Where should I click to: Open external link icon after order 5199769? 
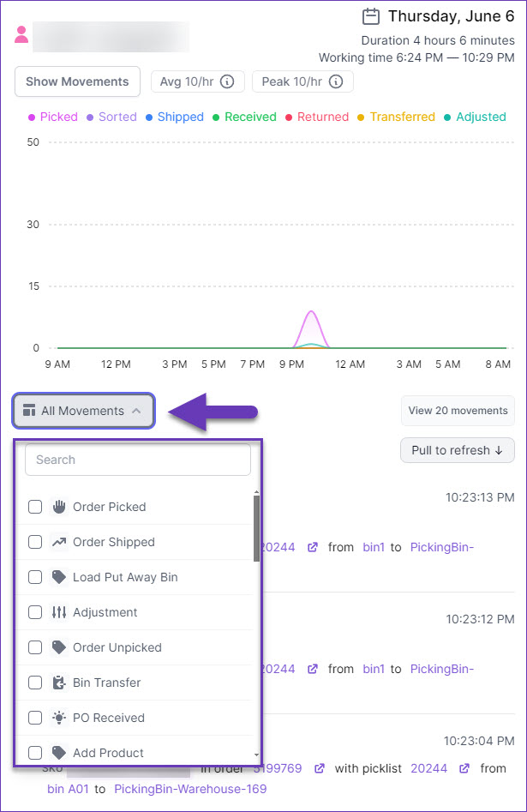pyautogui.click(x=319, y=768)
